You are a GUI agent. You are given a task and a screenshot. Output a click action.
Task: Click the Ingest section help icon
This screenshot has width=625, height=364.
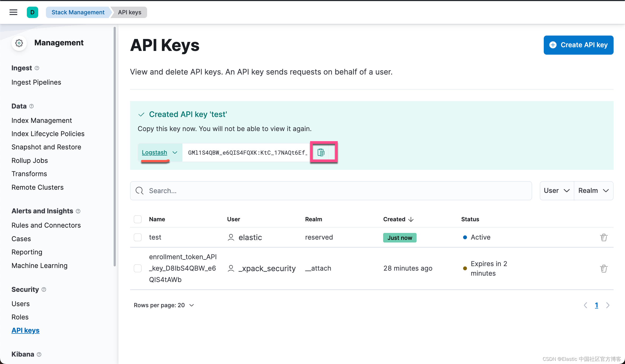click(37, 68)
